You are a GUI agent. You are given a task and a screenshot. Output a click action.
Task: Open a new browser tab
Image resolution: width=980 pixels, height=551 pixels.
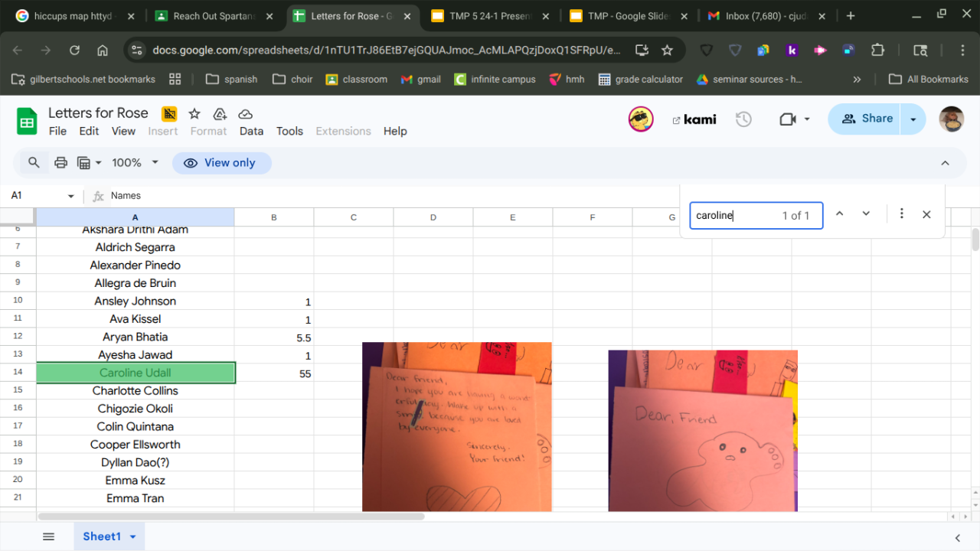[x=851, y=16]
